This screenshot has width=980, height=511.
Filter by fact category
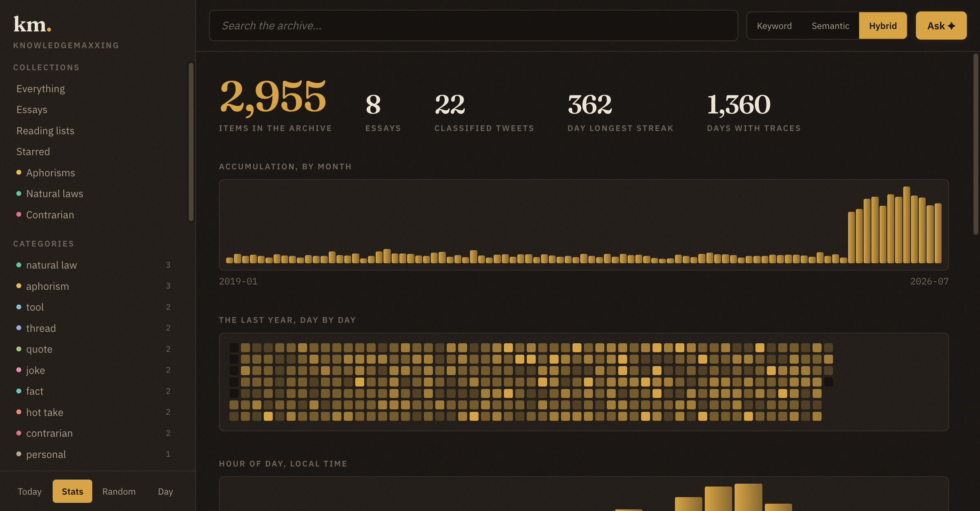94,391
